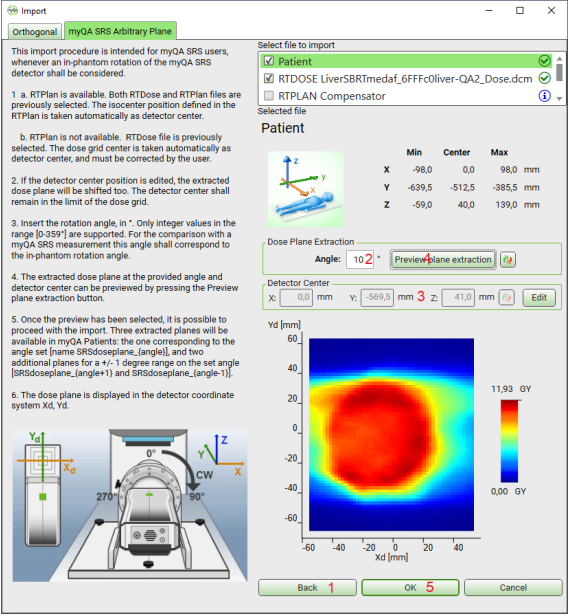The image size is (570, 616).
Task: Click the reset icon beside the Detector Center Z field
Action: pos(506,298)
